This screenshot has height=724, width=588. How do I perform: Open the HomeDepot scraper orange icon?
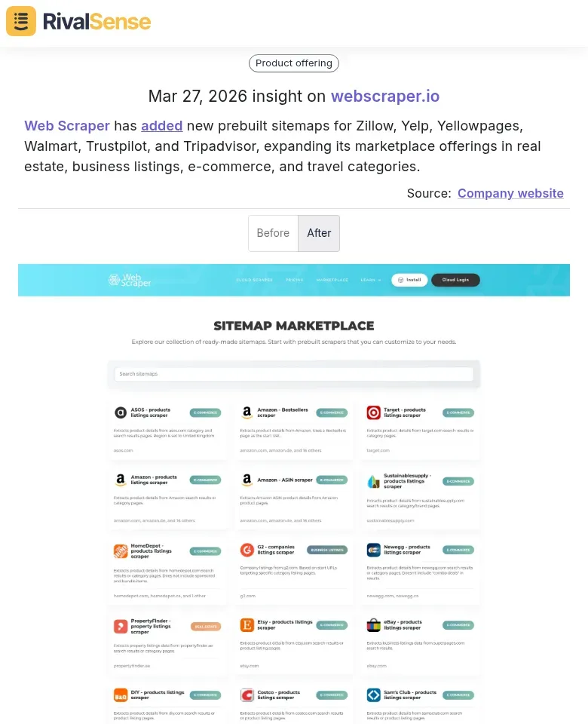[x=121, y=551]
